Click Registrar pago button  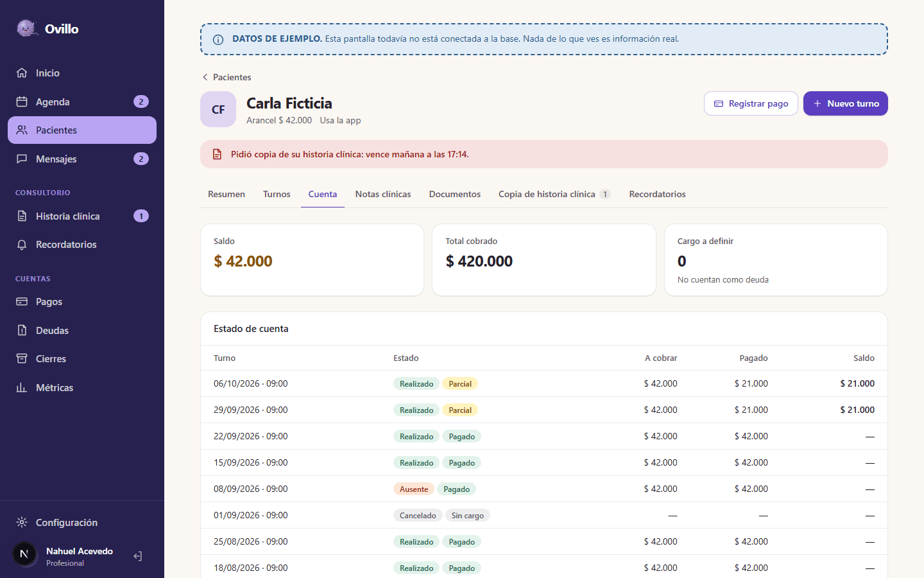751,103
